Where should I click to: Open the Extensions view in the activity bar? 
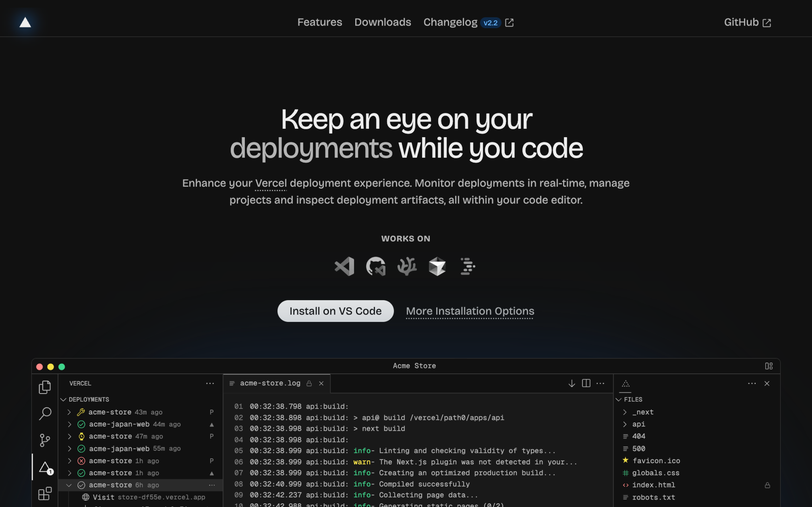point(45,493)
